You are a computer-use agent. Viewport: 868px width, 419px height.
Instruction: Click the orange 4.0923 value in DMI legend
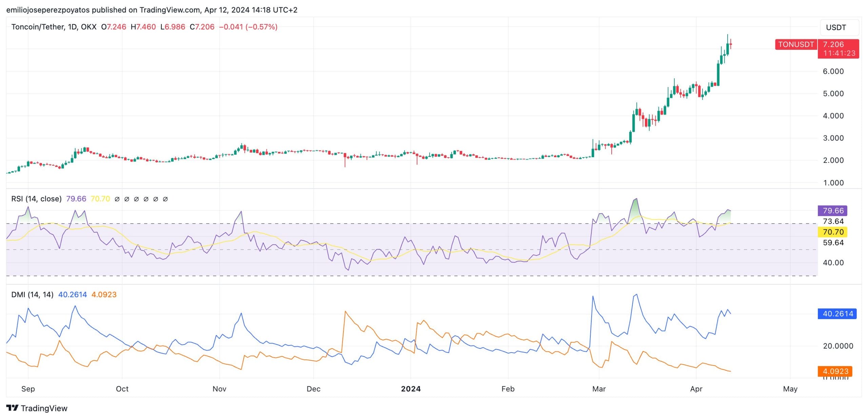coord(104,294)
